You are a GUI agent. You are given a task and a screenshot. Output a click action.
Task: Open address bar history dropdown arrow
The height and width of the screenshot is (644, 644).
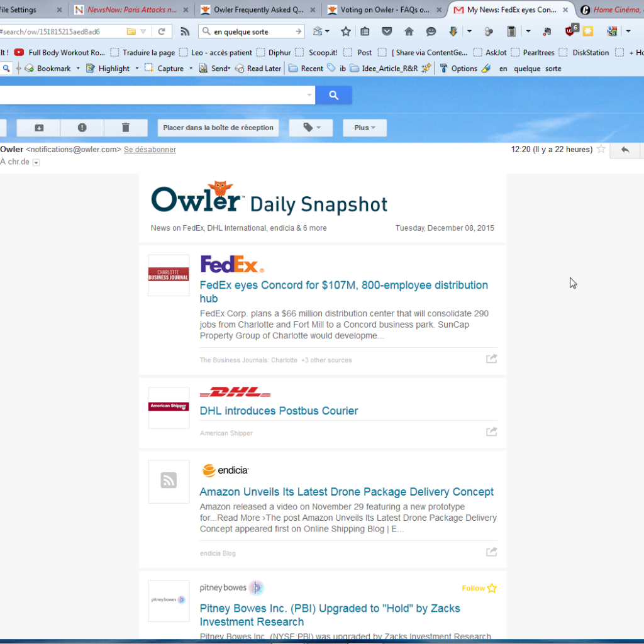143,31
